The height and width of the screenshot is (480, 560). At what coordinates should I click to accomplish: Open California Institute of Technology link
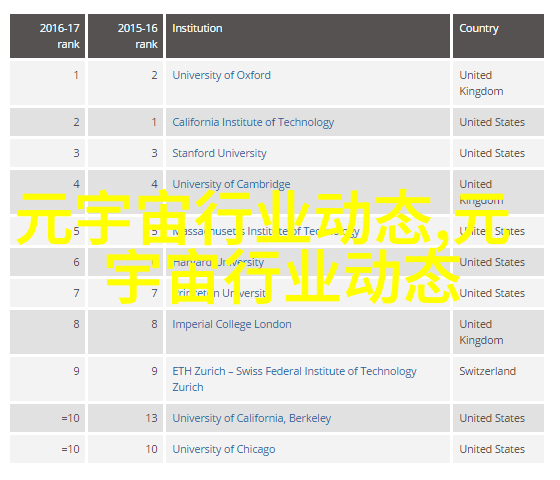point(253,122)
